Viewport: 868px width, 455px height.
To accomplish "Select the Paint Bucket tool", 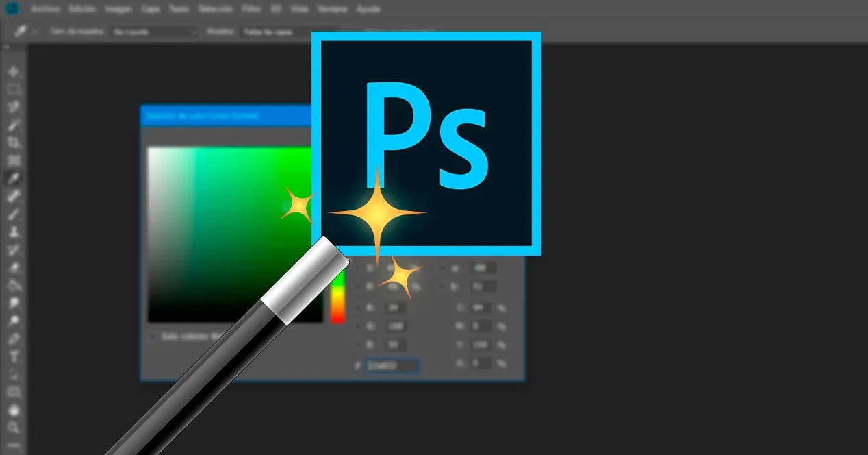I will pyautogui.click(x=14, y=285).
